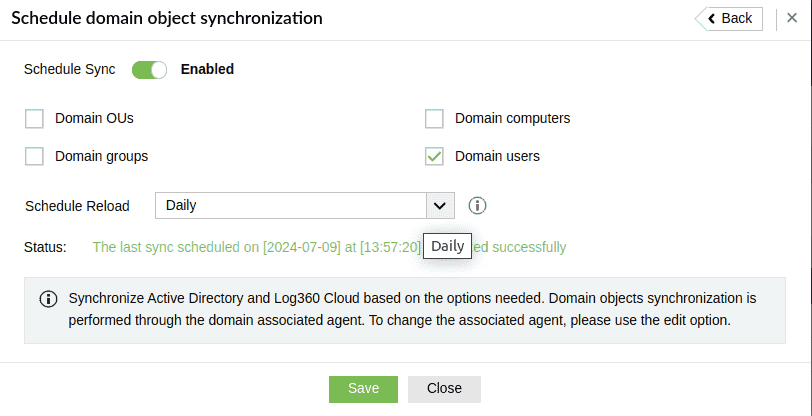Click the Domain OUs label text

point(94,118)
